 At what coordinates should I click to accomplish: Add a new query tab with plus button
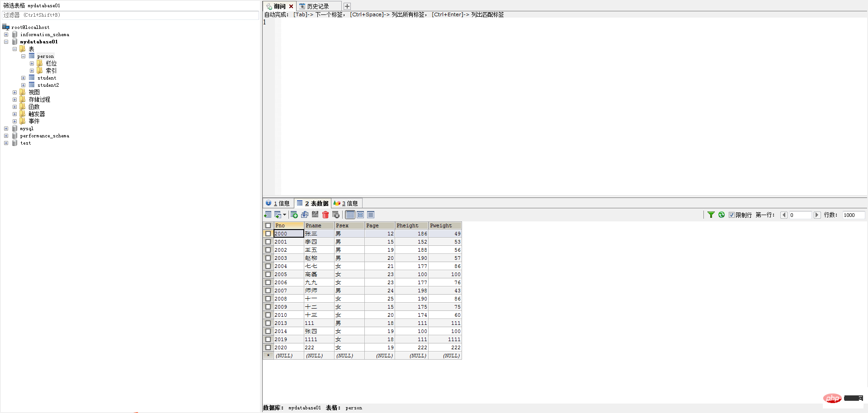coord(347,6)
